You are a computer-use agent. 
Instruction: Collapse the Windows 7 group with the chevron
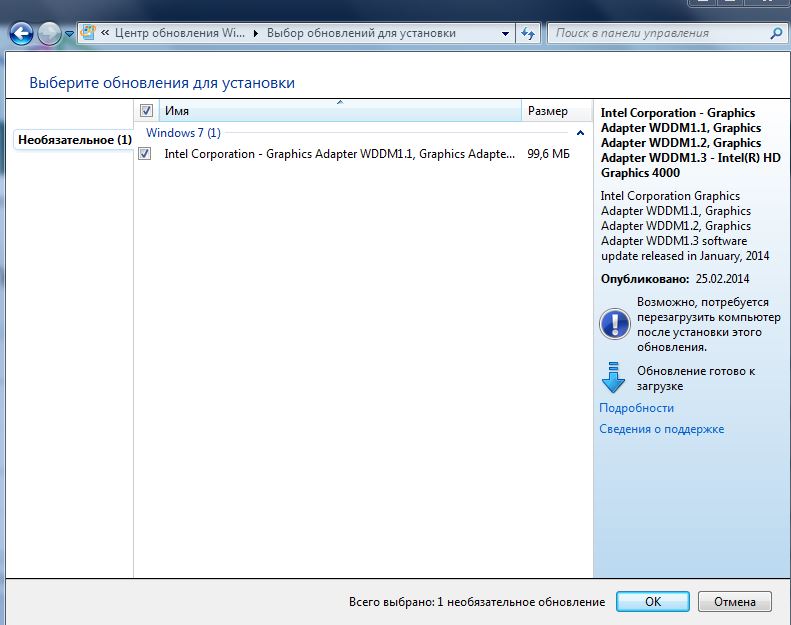(580, 133)
